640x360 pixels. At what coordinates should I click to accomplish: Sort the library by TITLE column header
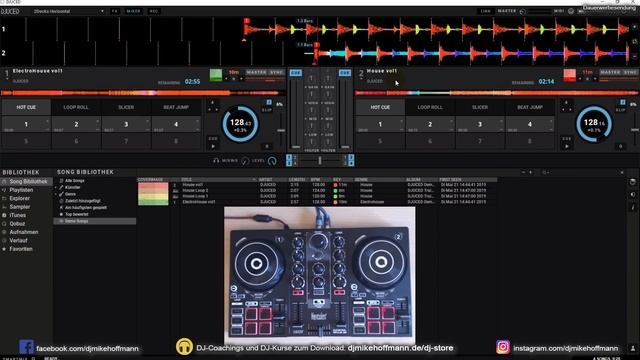(218, 180)
